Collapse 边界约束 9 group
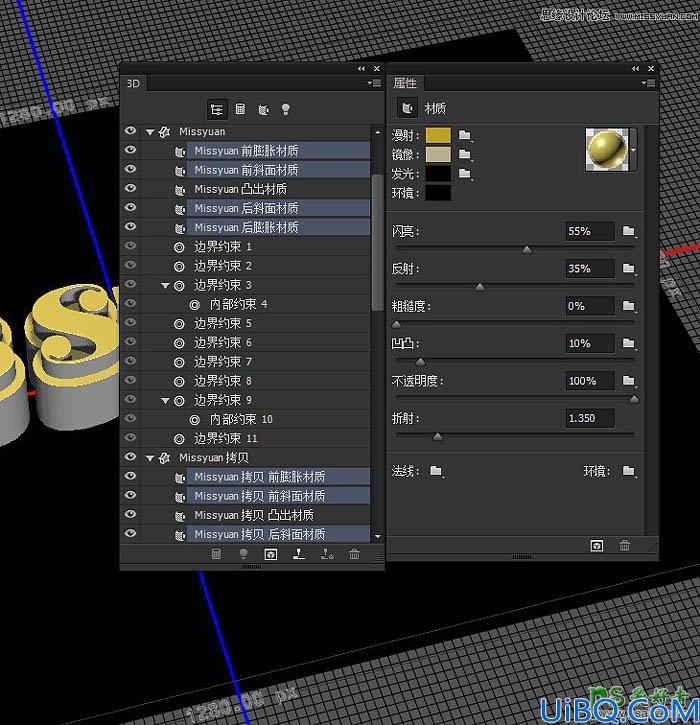Viewport: 700px width, 725px height. coord(165,401)
